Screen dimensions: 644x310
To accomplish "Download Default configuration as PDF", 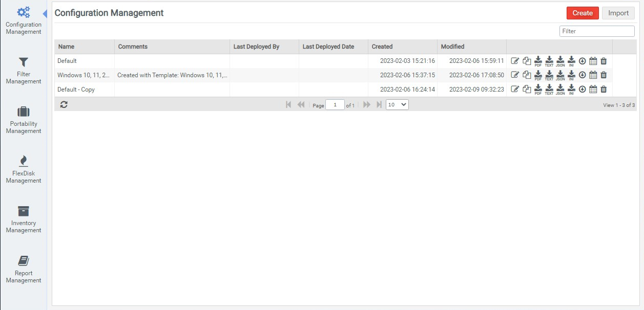I will 538,61.
